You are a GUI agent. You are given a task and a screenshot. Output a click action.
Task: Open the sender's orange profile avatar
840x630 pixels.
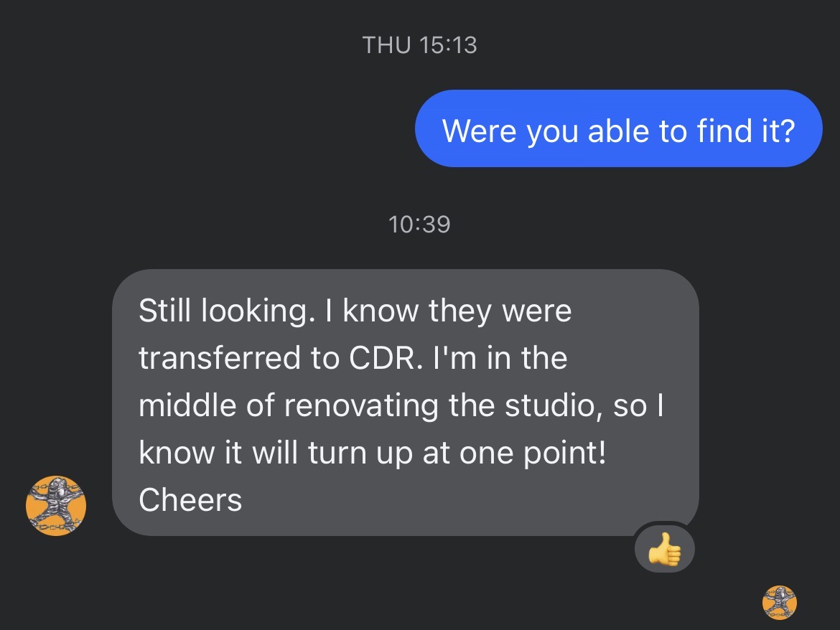tap(56, 505)
